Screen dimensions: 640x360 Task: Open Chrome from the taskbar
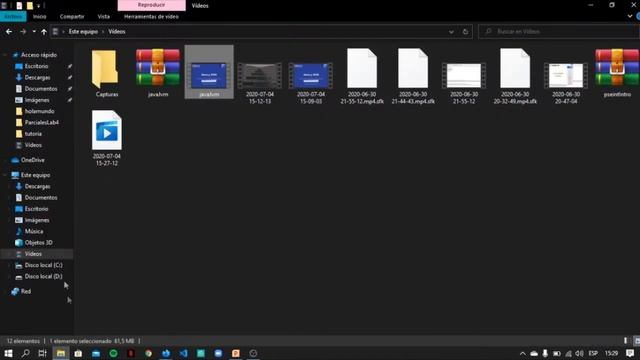coord(149,353)
